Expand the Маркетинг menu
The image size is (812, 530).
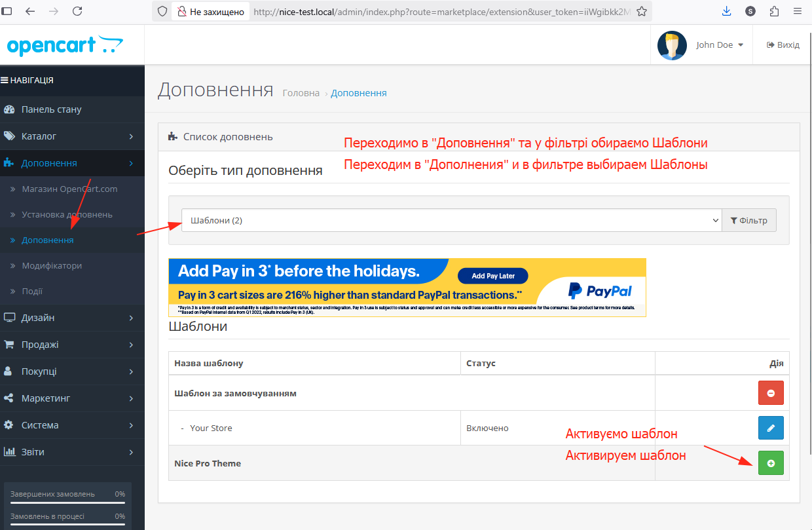click(72, 398)
